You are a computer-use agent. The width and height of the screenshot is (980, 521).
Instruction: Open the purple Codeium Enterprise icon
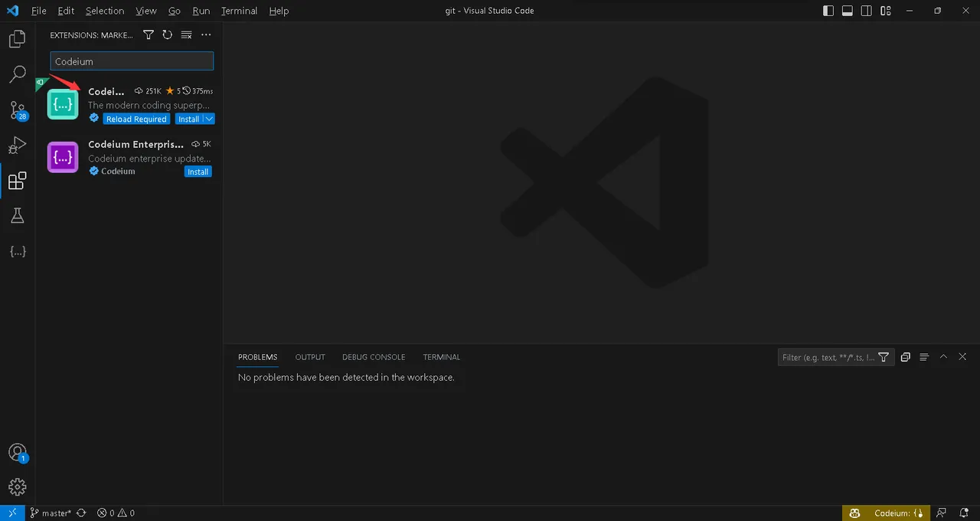(63, 157)
